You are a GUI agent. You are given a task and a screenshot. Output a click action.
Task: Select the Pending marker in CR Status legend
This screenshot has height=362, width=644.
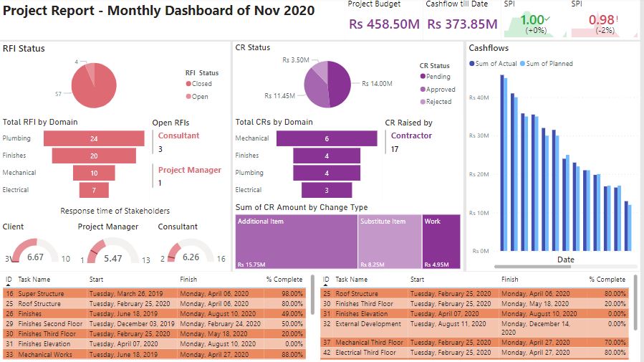[x=423, y=77]
